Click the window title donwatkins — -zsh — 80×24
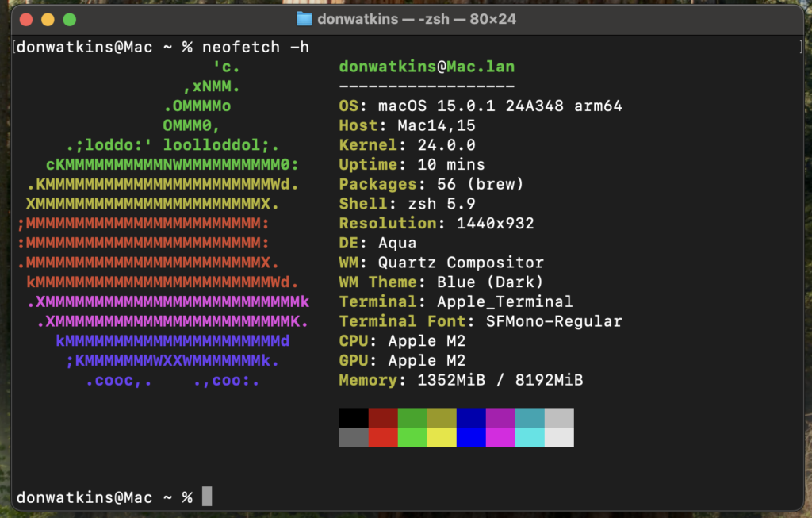812x518 pixels. pos(417,19)
